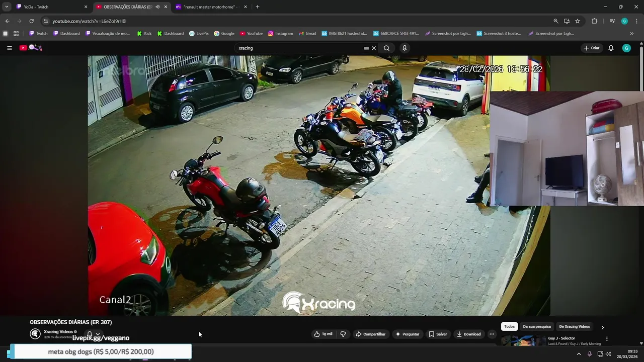The width and height of the screenshot is (644, 362).
Task: Open the zoom magnifier icon in the address bar
Action: point(555,21)
